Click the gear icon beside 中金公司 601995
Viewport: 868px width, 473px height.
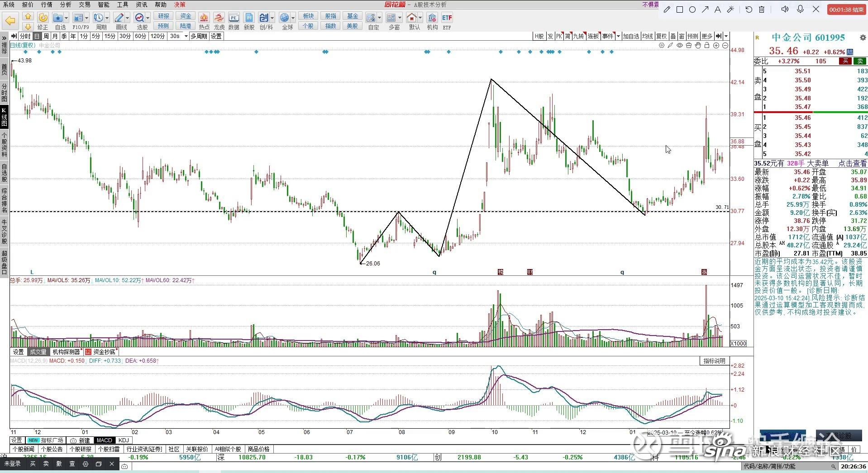point(863,38)
